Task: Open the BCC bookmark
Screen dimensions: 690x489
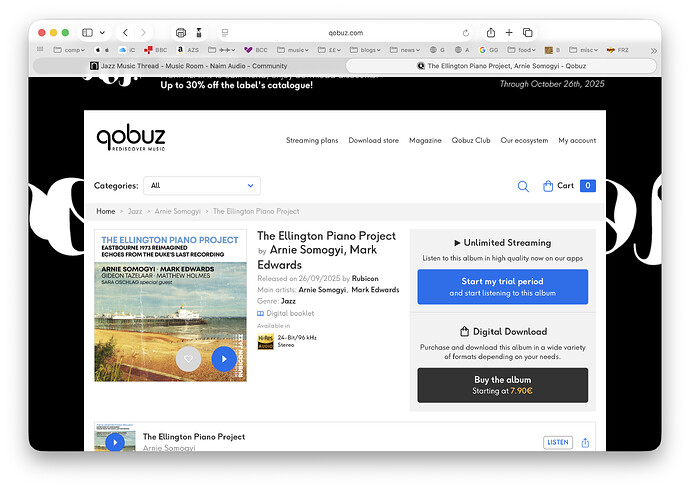Action: [x=256, y=50]
